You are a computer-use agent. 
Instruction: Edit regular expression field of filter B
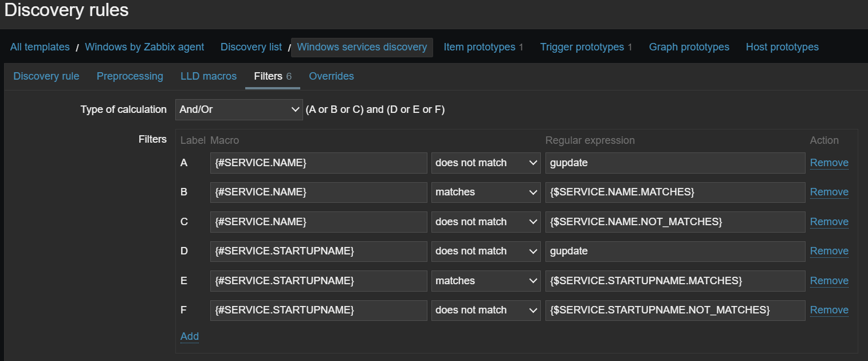(675, 192)
